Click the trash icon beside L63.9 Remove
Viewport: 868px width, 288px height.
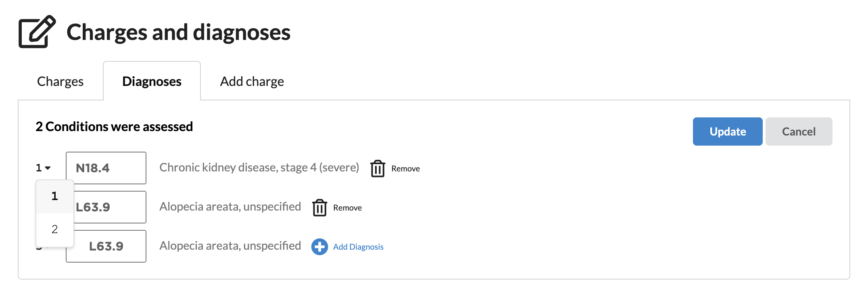[x=319, y=208]
